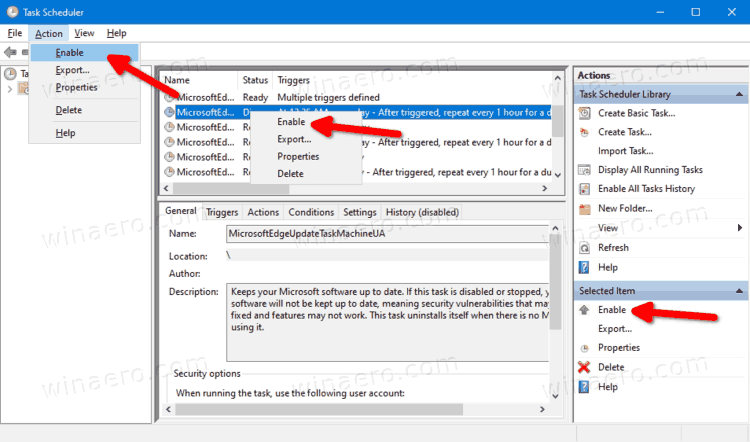This screenshot has width=750, height=442.
Task: Click details pane vertical scroll up arrow
Action: (x=555, y=229)
